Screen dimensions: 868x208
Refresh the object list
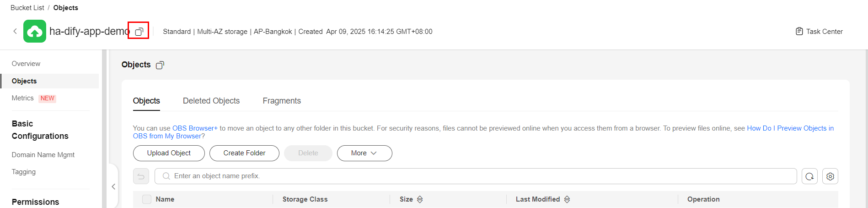tap(809, 176)
